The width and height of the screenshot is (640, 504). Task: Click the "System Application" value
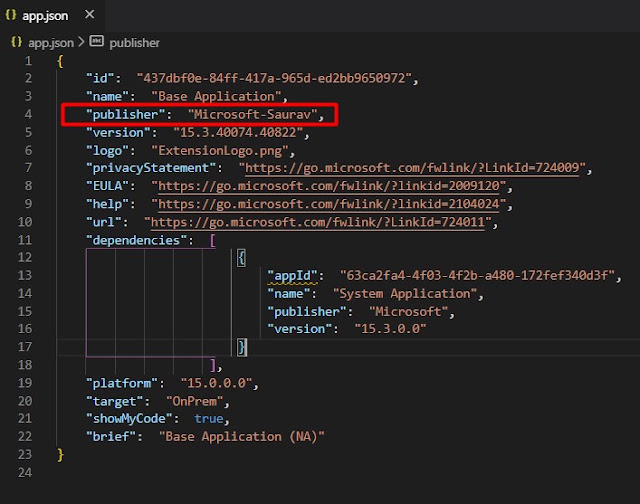(x=404, y=294)
